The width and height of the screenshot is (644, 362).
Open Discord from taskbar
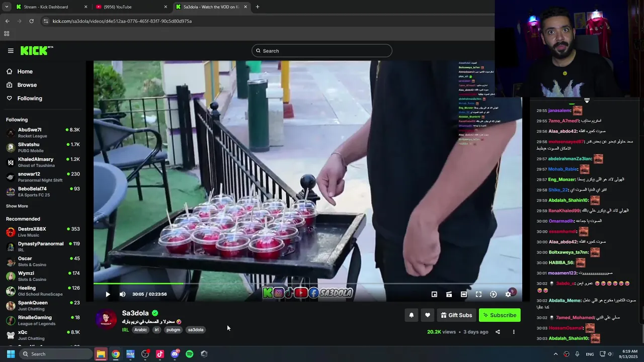(x=175, y=354)
